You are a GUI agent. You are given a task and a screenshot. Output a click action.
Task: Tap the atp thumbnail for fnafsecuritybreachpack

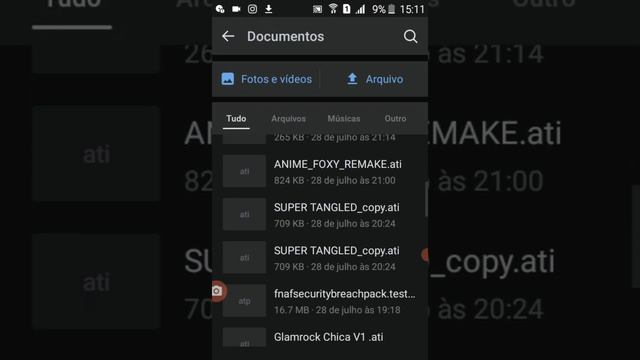point(244,301)
